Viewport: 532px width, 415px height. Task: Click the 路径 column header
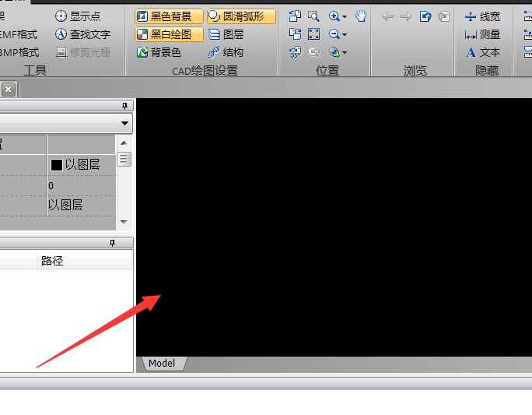(x=84, y=261)
